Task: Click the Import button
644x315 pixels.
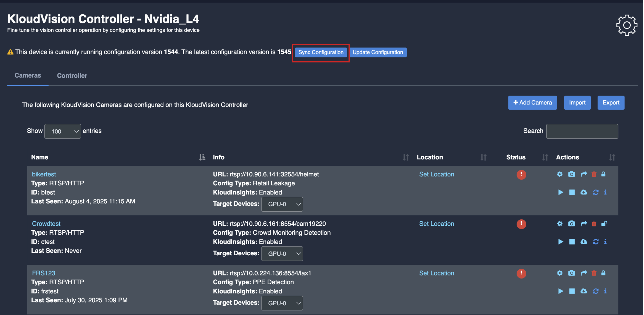Action: (577, 103)
